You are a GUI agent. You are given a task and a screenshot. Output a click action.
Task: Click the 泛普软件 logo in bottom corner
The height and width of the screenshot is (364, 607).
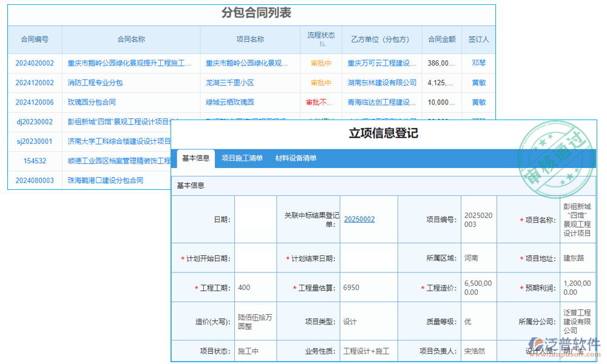click(x=565, y=343)
